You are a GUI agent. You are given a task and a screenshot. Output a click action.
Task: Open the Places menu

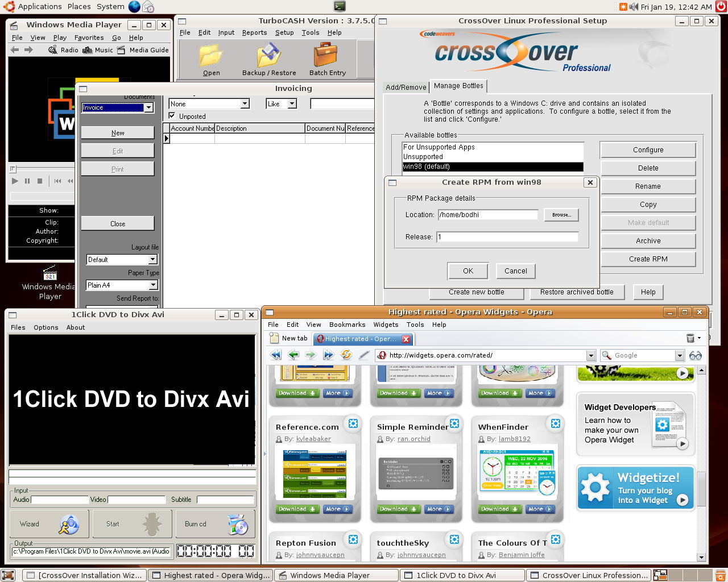click(79, 7)
